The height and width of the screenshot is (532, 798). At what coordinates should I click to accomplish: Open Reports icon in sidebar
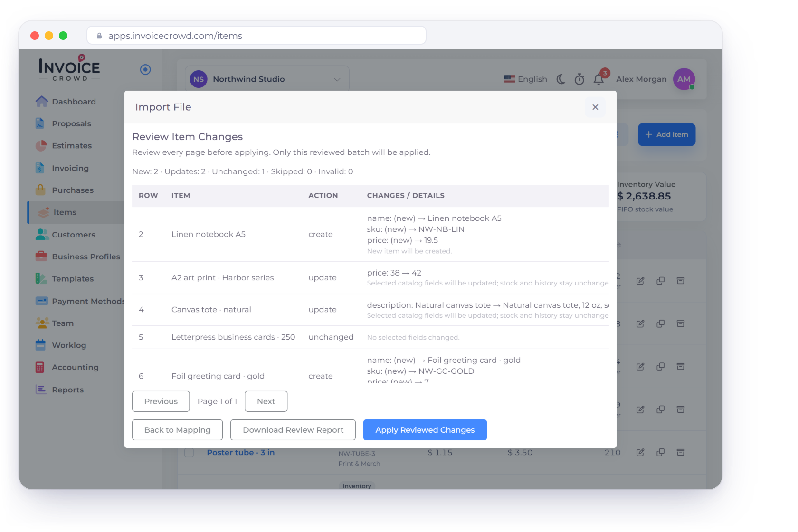pos(41,389)
